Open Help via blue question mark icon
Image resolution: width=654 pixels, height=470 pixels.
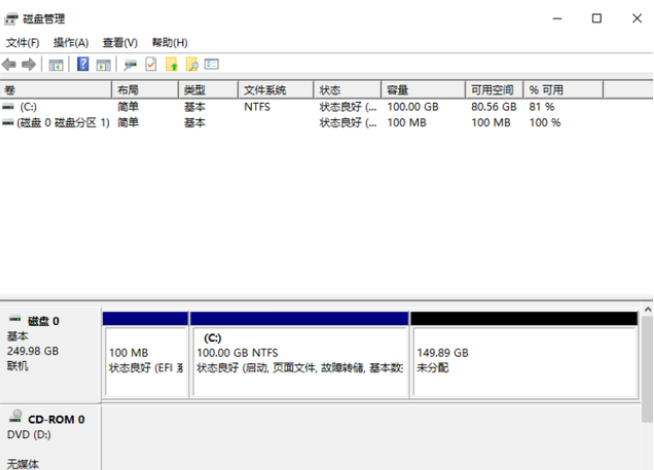click(x=83, y=64)
